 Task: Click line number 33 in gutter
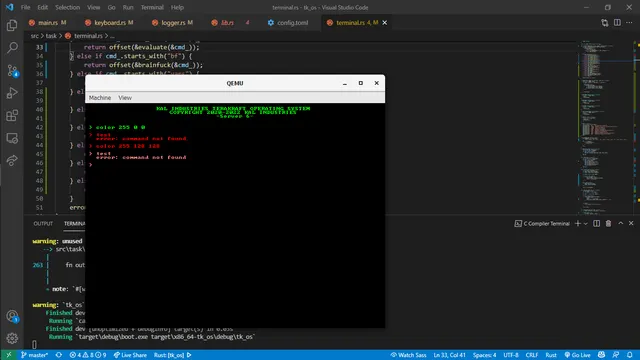pos(39,47)
